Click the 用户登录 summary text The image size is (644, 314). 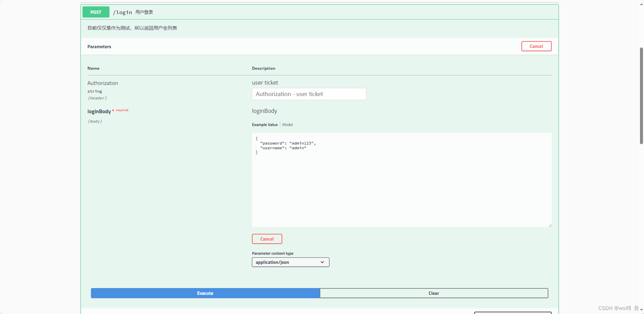[144, 12]
